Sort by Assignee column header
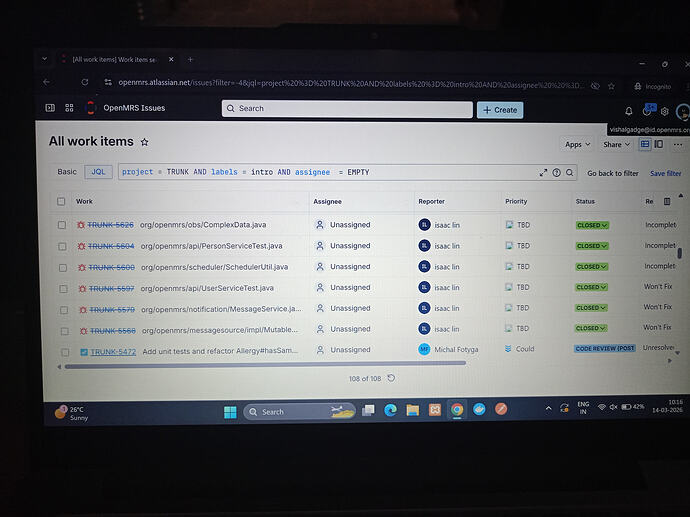This screenshot has height=517, width=690. 327,202
